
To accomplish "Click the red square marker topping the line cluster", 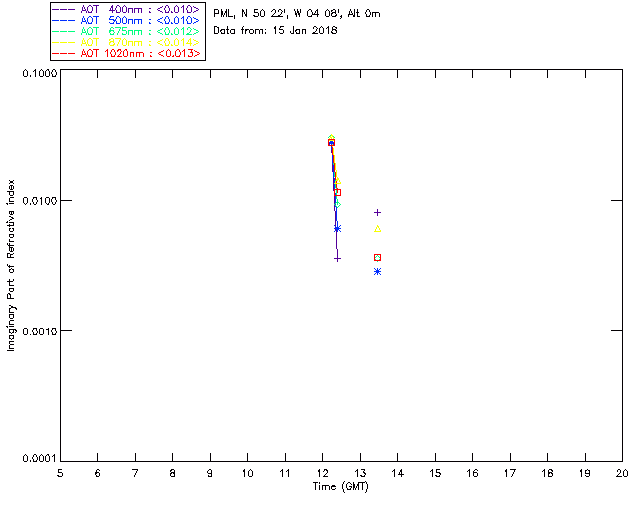I will 331,142.
